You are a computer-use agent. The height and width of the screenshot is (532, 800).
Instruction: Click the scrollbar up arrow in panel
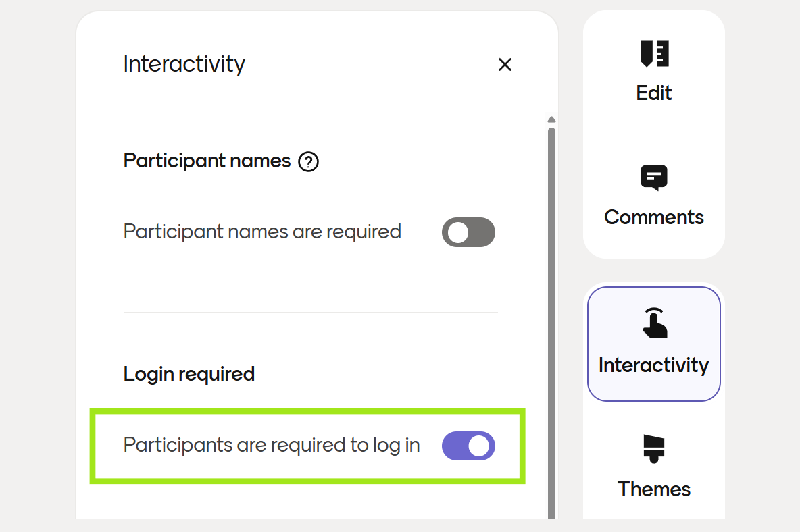point(551,119)
